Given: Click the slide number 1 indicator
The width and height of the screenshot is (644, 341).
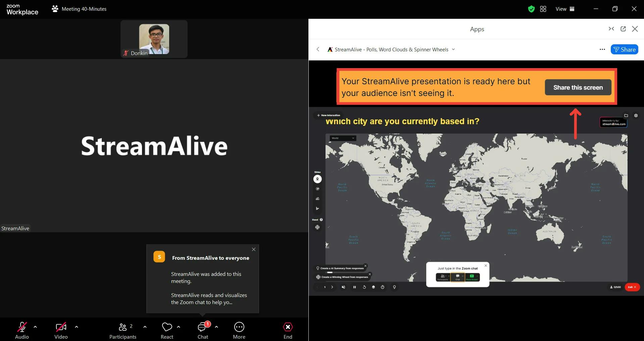Looking at the screenshot, I should pos(325,287).
